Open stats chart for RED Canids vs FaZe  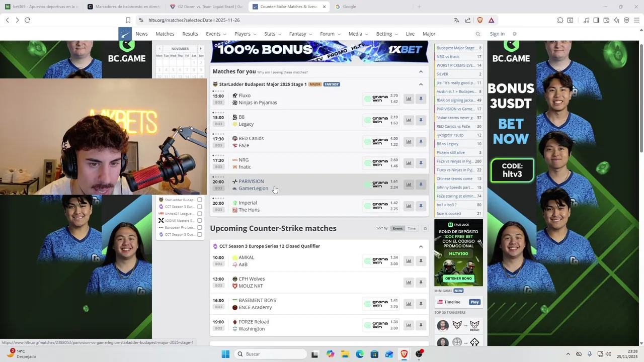point(409,142)
